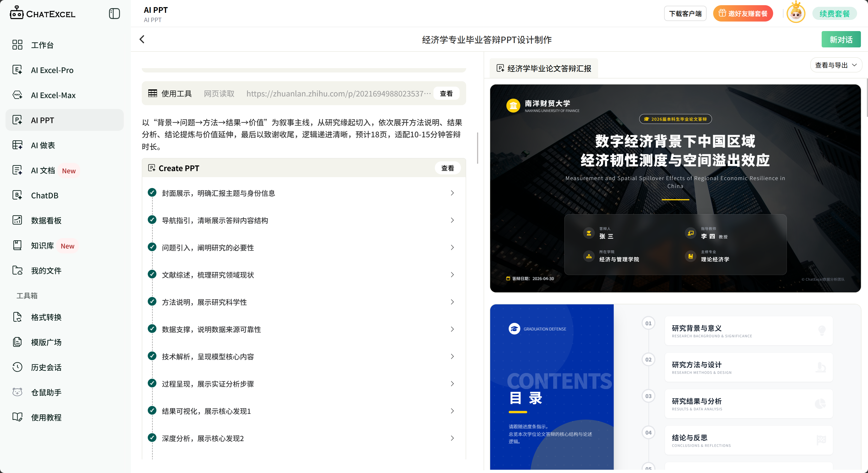This screenshot has width=868, height=473.
Task: Expand the 文献综述 step row chevron
Action: point(452,275)
